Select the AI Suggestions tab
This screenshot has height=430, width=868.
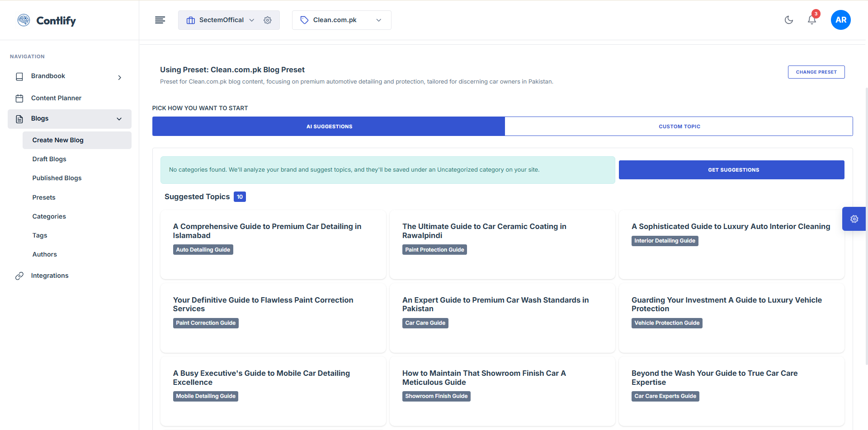click(x=329, y=126)
